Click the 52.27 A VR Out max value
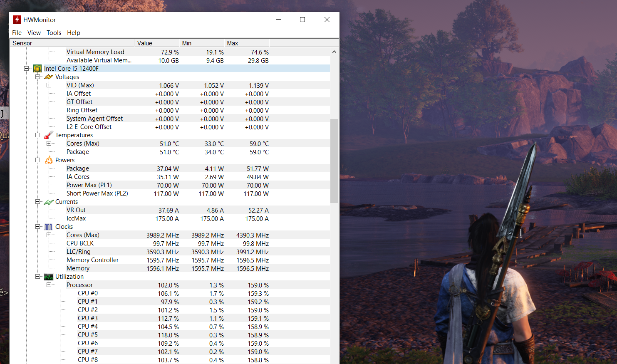The height and width of the screenshot is (364, 617). (x=258, y=210)
